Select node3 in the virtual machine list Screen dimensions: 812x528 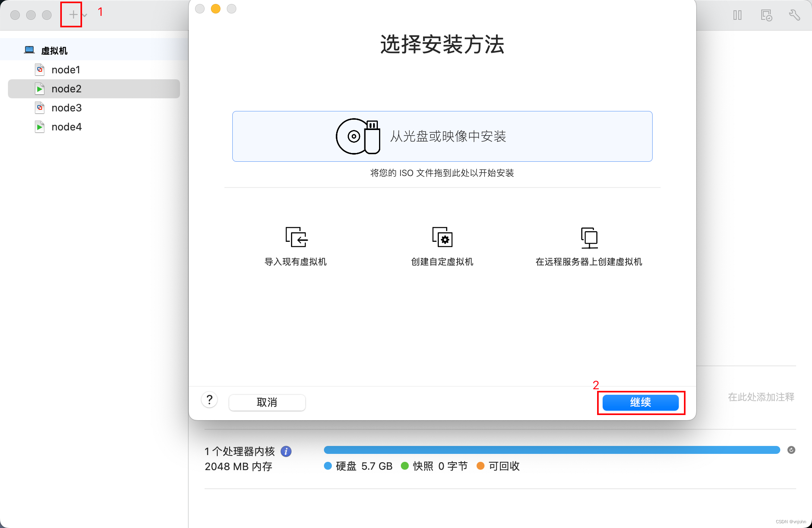94,108
